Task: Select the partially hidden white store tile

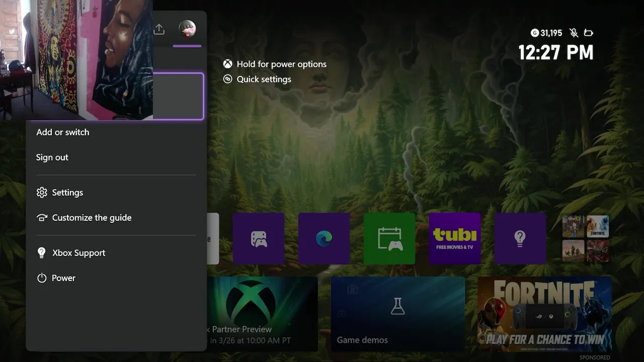Action: pyautogui.click(x=213, y=238)
